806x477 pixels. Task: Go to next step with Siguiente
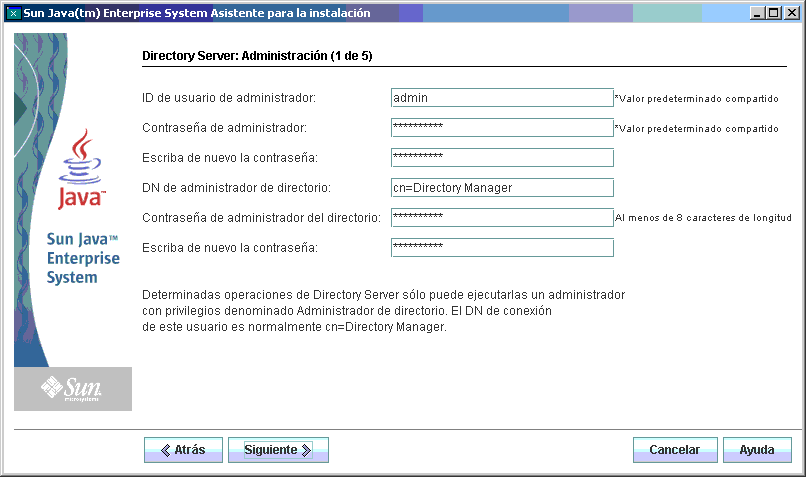278,450
